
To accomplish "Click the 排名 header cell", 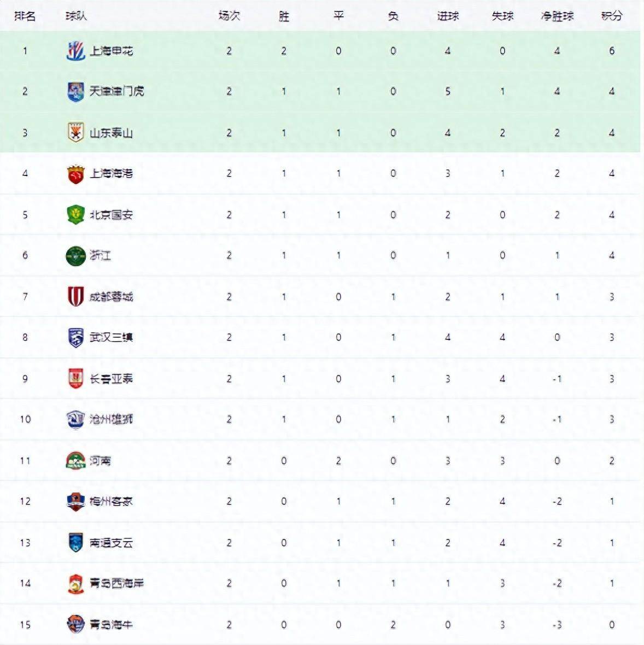I will tap(25, 16).
